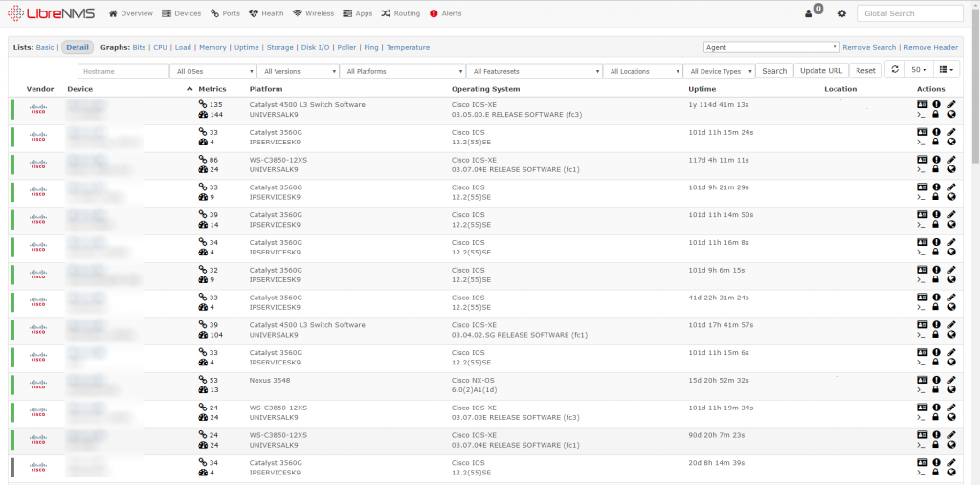Image resolution: width=980 pixels, height=485 pixels.
Task: Open the All Featuresets filter dropdown
Action: [534, 71]
